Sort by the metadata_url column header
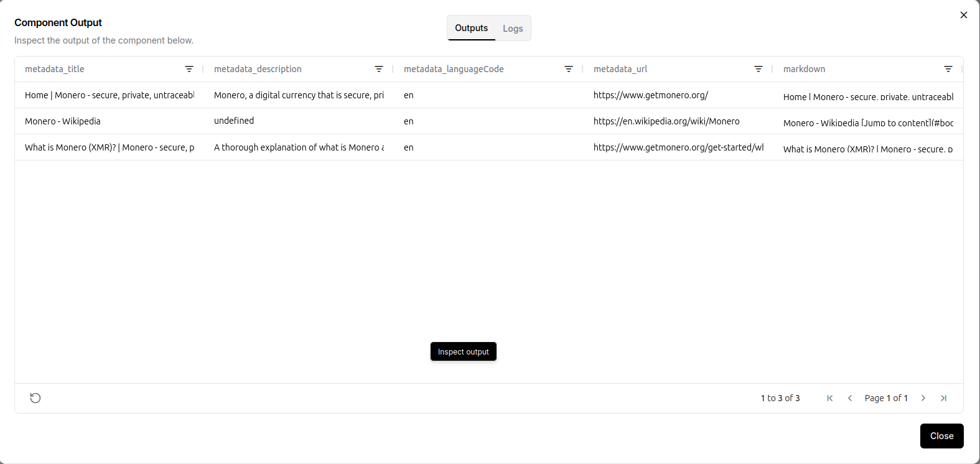Viewport: 980px width, 464px height. pos(620,69)
